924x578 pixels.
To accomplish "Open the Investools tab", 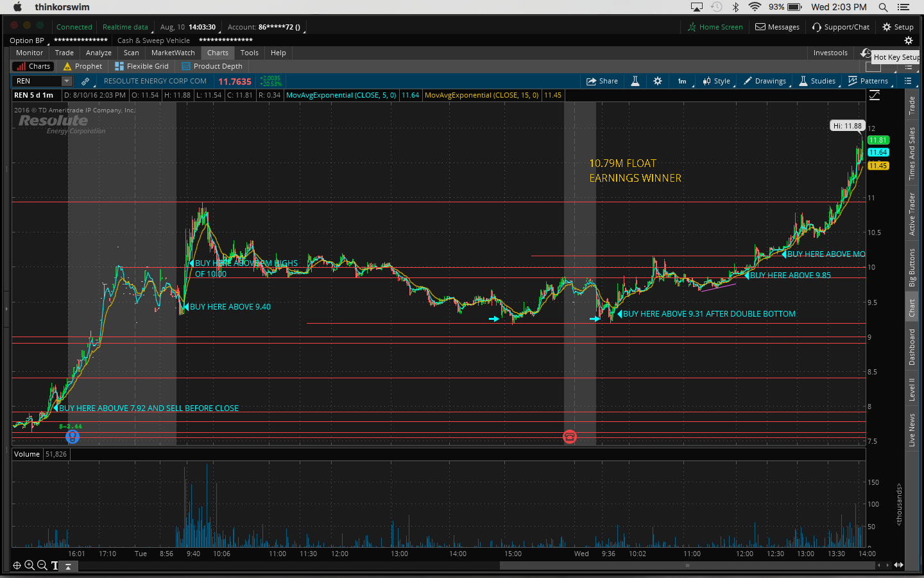I will coord(830,53).
